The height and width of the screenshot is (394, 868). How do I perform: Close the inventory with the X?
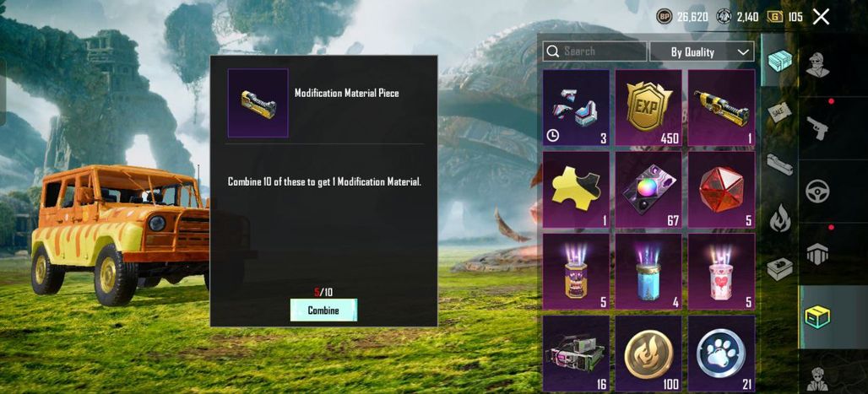(x=821, y=17)
